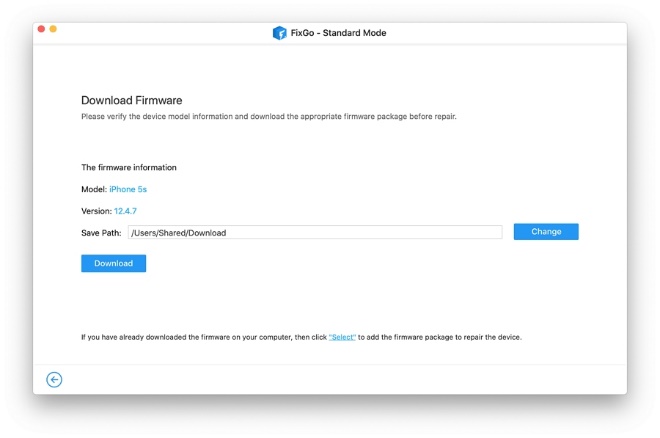The image size is (660, 438).
Task: Click the Change button for save path
Action: [x=546, y=232]
